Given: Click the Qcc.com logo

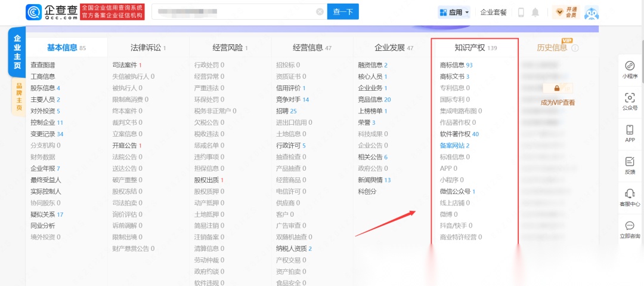Looking at the screenshot, I should click(52, 12).
